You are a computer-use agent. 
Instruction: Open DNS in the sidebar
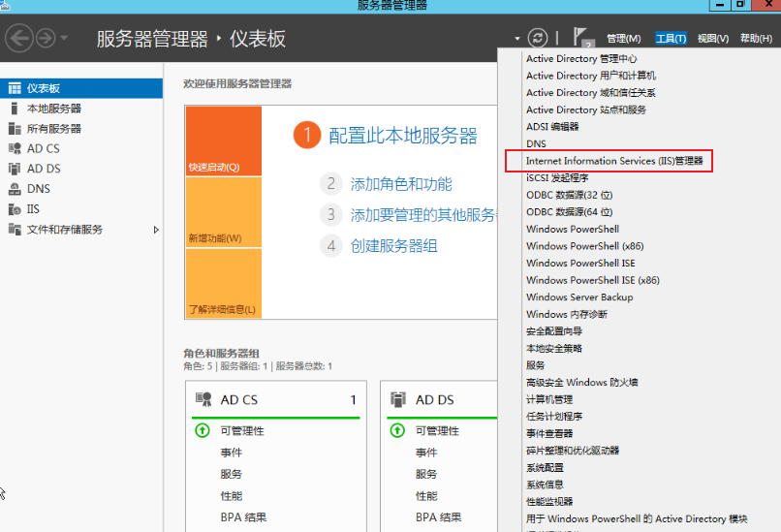81,189
